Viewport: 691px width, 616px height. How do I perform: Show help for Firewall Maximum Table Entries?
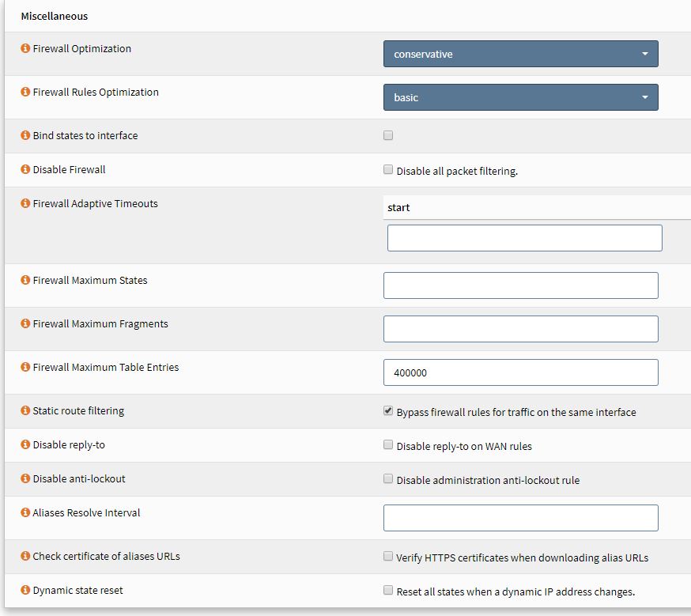25,367
